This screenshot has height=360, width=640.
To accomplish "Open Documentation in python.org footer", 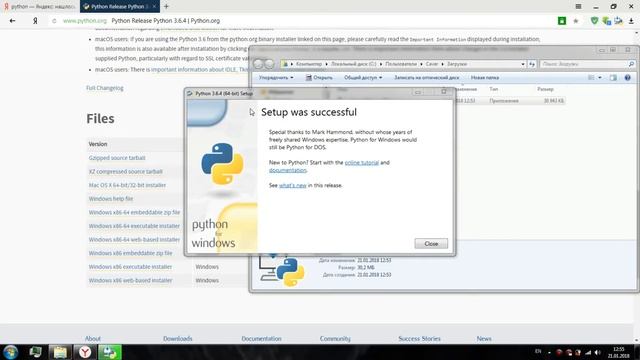I will (x=261, y=339).
